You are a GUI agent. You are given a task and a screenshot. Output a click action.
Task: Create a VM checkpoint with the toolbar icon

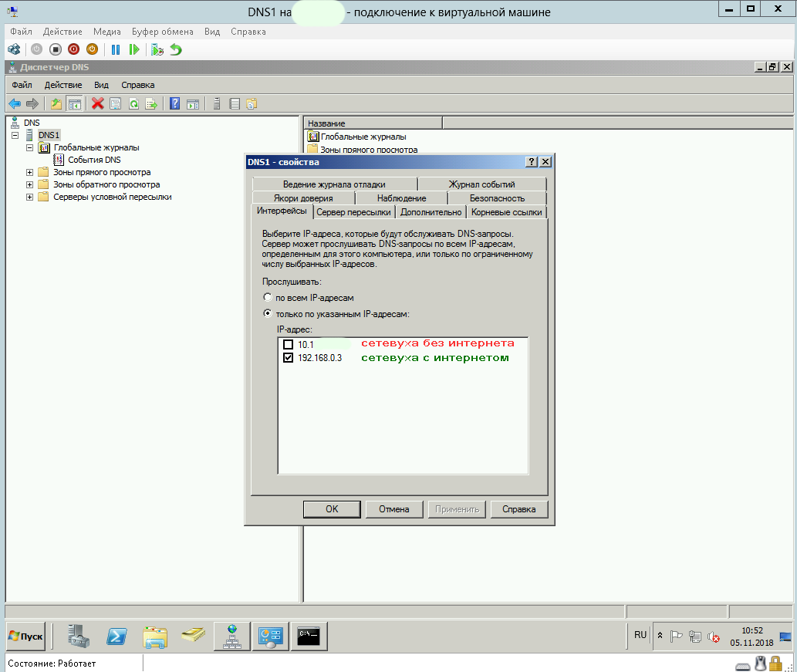click(x=157, y=49)
